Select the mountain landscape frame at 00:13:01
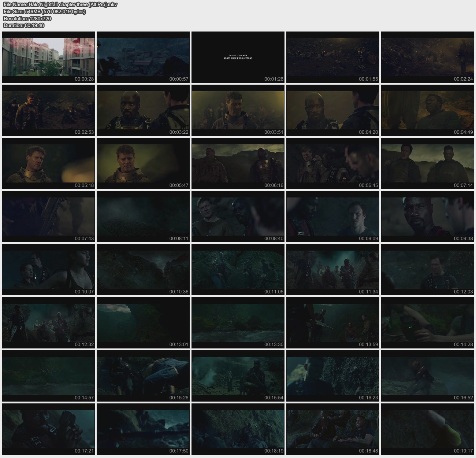The width and height of the screenshot is (476, 458). pyautogui.click(x=143, y=322)
